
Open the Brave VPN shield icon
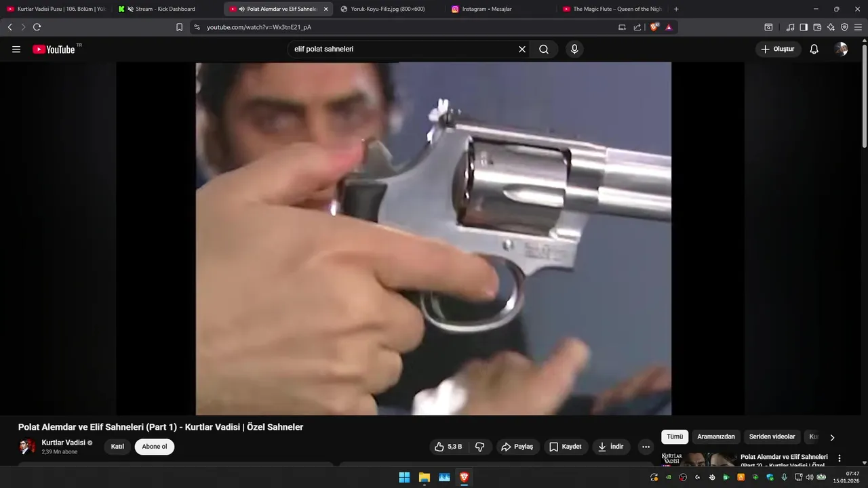click(x=844, y=27)
